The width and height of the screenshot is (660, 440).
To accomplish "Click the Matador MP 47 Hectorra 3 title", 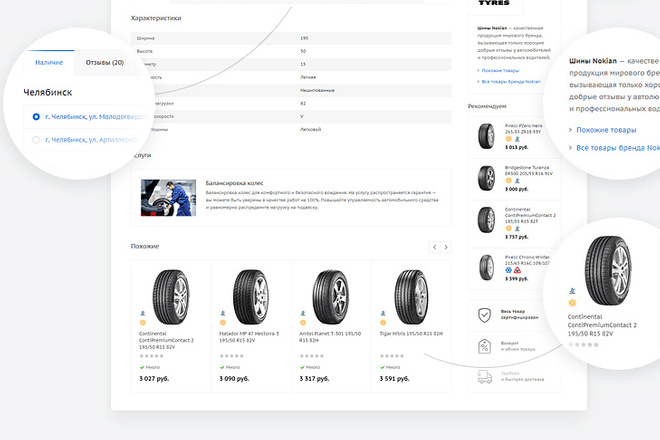I will 249,337.
